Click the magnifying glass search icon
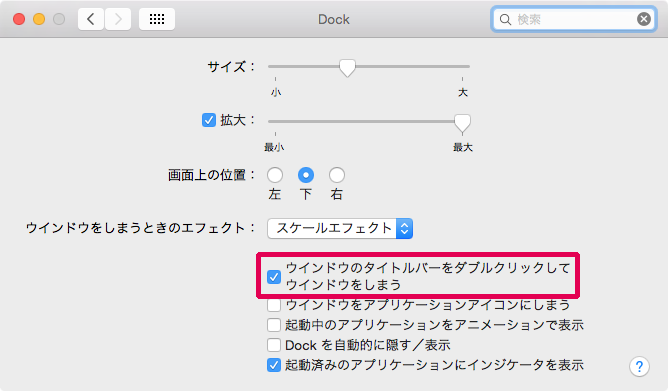The width and height of the screenshot is (668, 391). tap(505, 20)
